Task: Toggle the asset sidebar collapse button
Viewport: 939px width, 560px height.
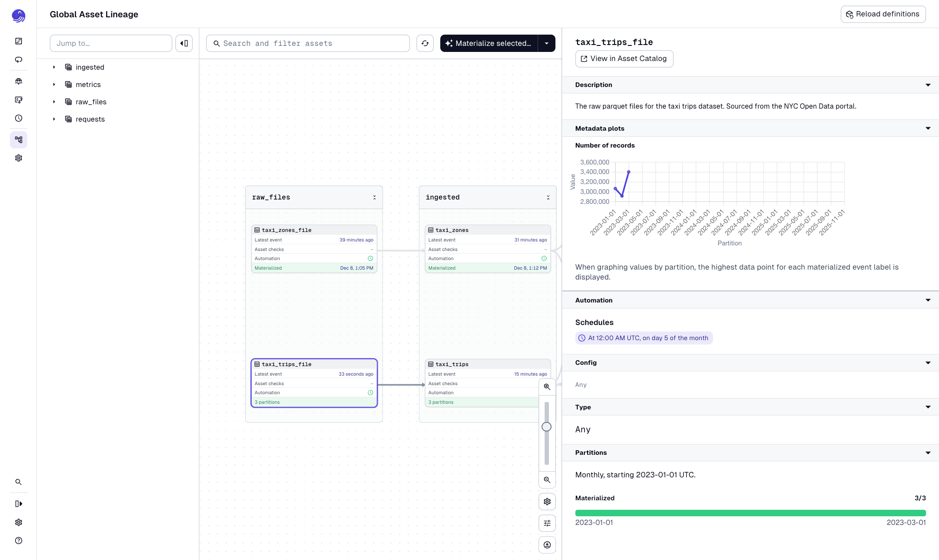Action: click(x=184, y=43)
